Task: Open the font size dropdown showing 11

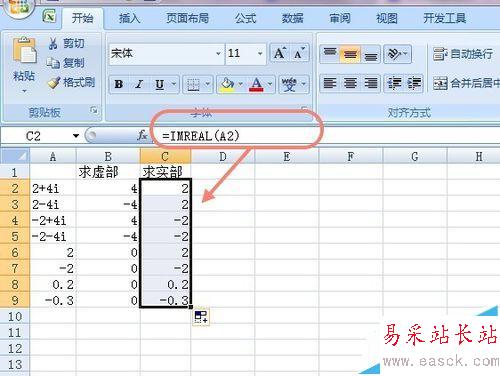Action: (260, 53)
